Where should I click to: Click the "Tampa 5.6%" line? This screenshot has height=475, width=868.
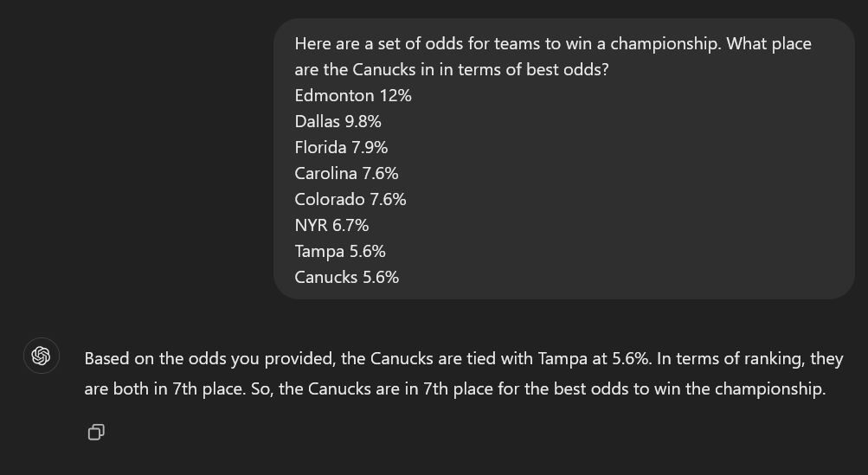pyautogui.click(x=340, y=252)
